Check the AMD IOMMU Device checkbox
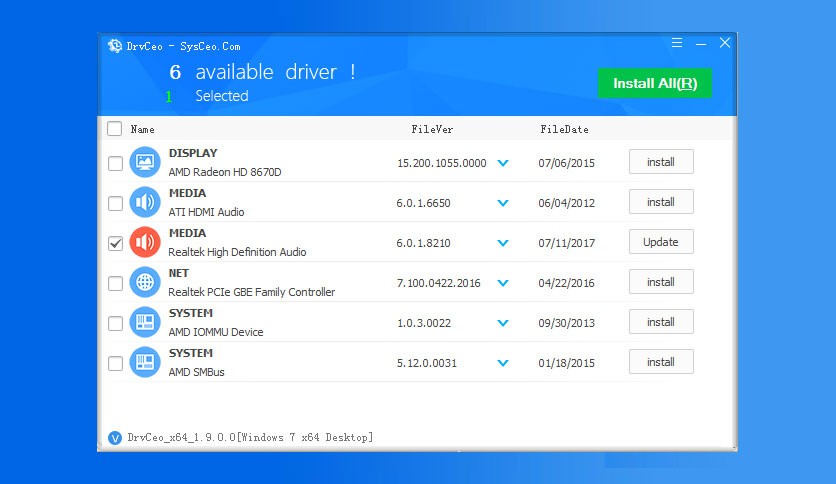The width and height of the screenshot is (836, 484). click(115, 323)
